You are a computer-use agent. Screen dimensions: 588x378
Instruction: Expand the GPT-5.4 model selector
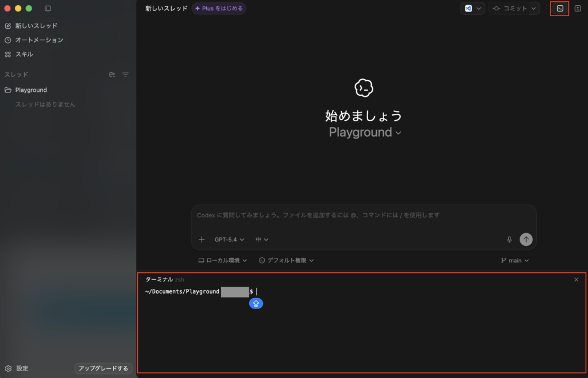pos(229,240)
